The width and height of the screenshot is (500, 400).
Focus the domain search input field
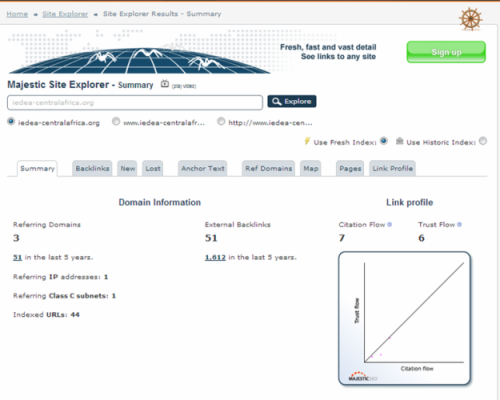(135, 102)
